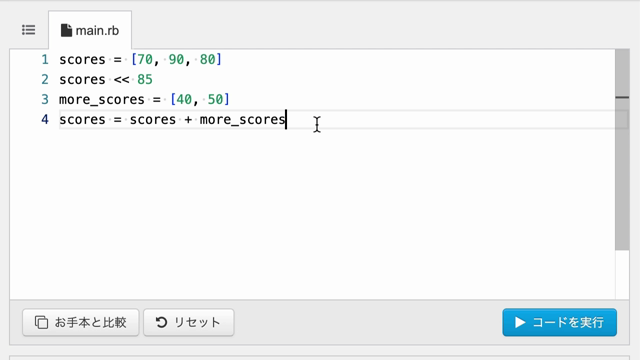The width and height of the screenshot is (640, 360).
Task: Click the number 80 in line 1
Action: (207, 60)
